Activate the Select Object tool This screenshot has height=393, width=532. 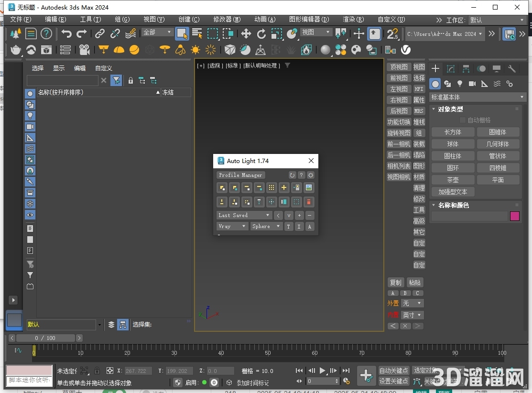[x=182, y=33]
